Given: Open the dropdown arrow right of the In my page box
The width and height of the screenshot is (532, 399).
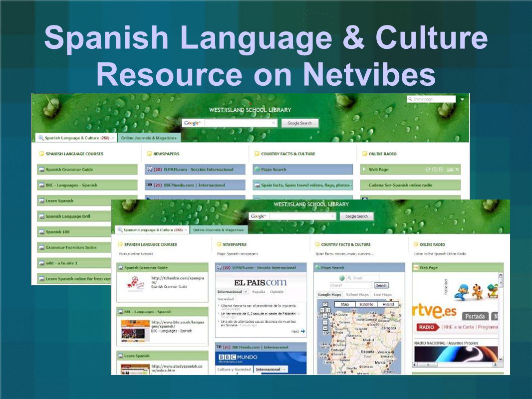Looking at the screenshot, I should point(462,99).
